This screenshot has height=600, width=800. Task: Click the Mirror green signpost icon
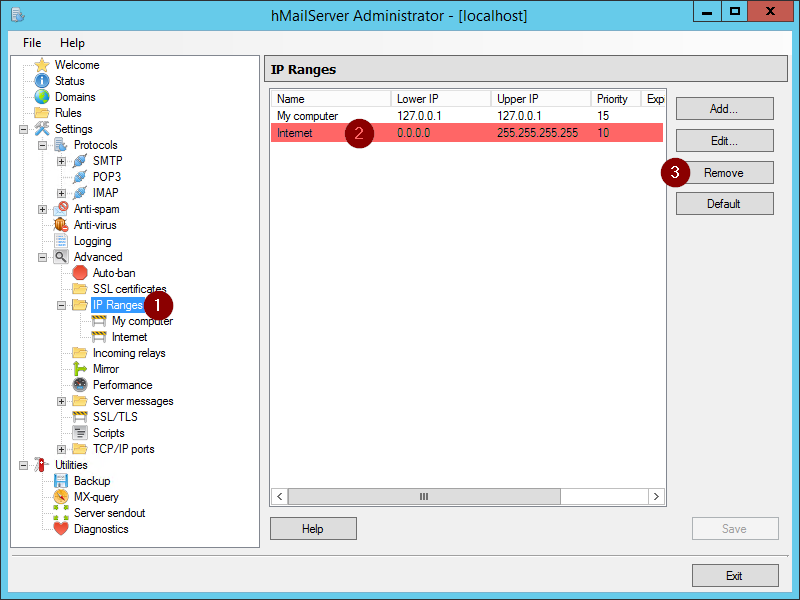pyautogui.click(x=80, y=368)
